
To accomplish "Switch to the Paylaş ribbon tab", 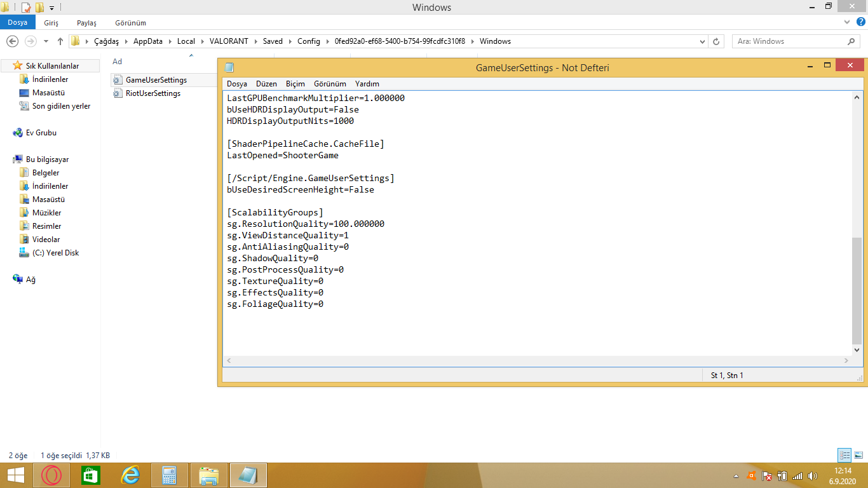I will pos(86,23).
